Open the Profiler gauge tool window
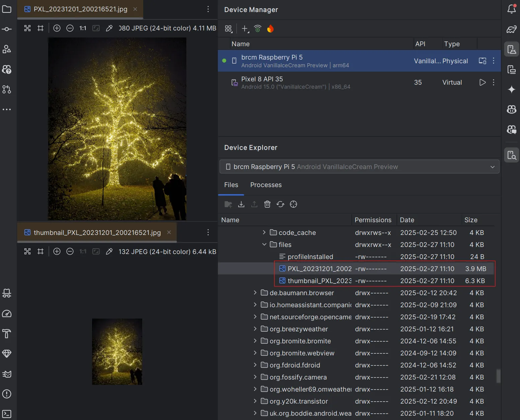 [x=7, y=314]
